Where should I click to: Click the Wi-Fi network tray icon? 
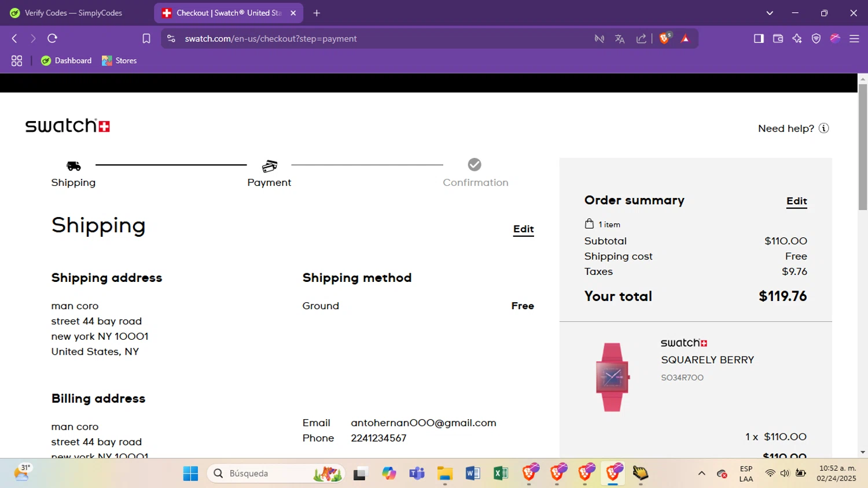coord(770,474)
